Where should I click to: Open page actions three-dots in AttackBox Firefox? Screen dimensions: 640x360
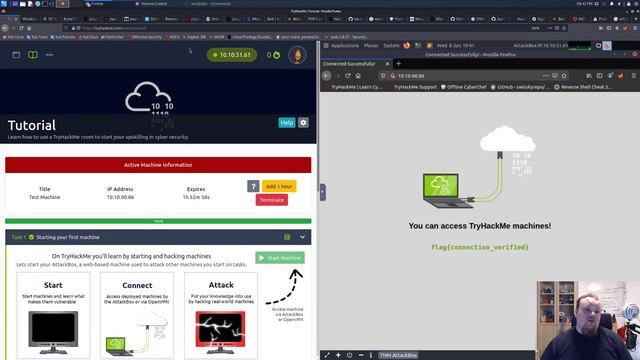545,76
